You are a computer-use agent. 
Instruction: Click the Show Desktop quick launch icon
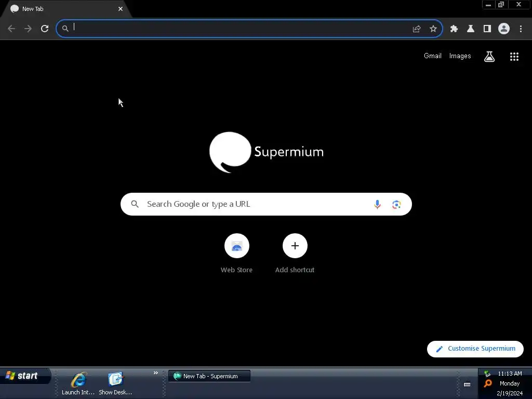point(115,384)
